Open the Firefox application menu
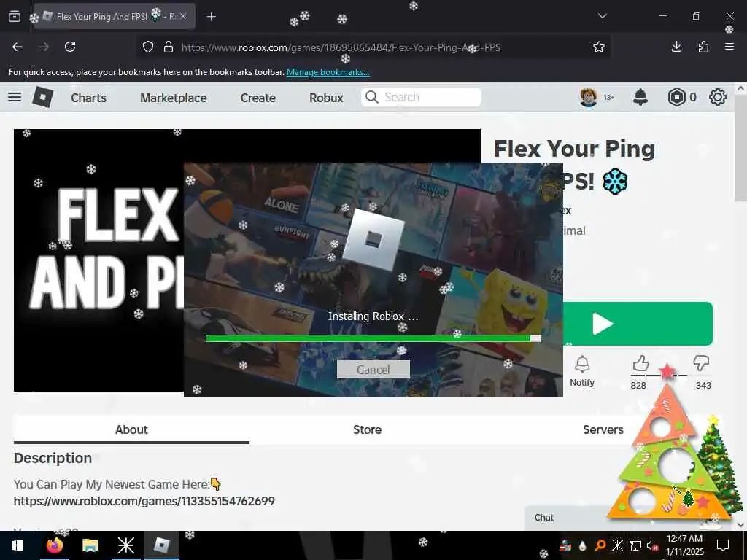The height and width of the screenshot is (560, 747). point(729,47)
